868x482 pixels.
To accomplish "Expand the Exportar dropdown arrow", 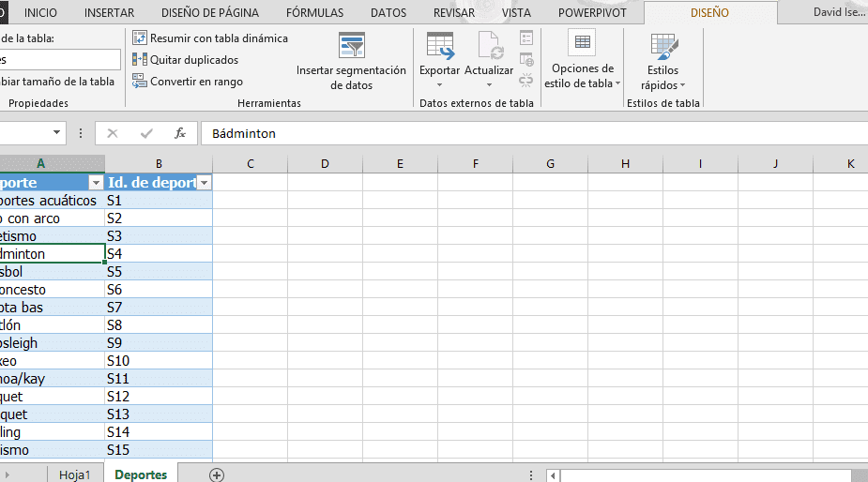I will click(439, 85).
